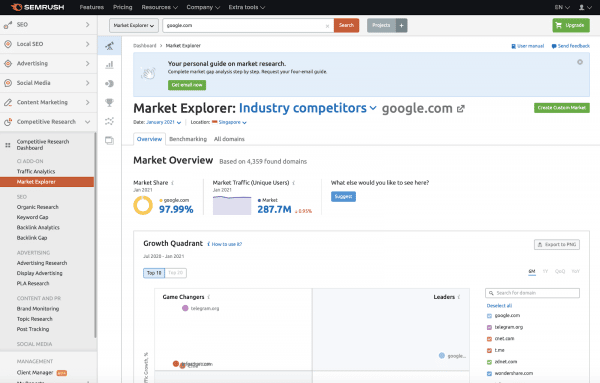Click the google bubble in the quadrant

[442, 355]
